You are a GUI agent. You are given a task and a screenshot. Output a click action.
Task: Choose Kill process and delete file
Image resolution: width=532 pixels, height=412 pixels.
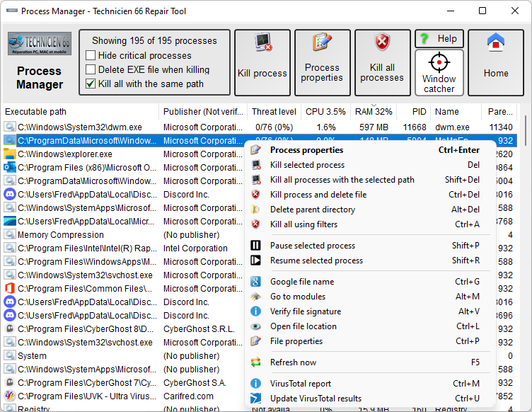pyautogui.click(x=370, y=195)
